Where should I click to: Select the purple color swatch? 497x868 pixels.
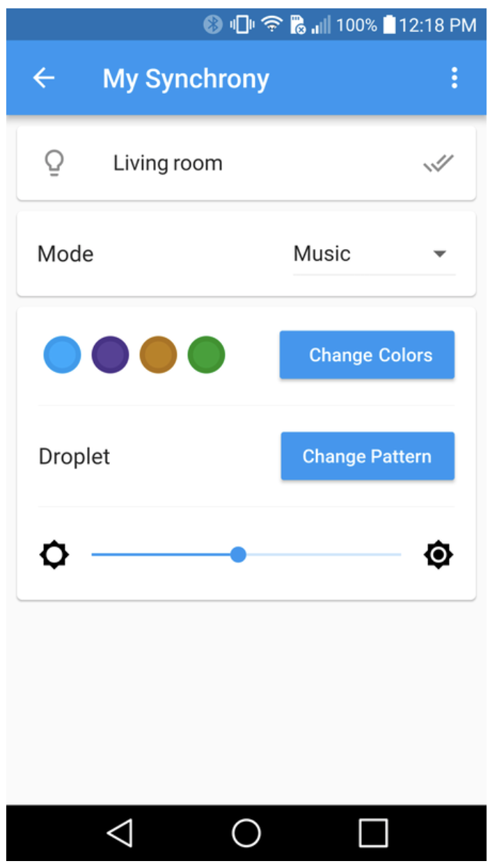[111, 355]
